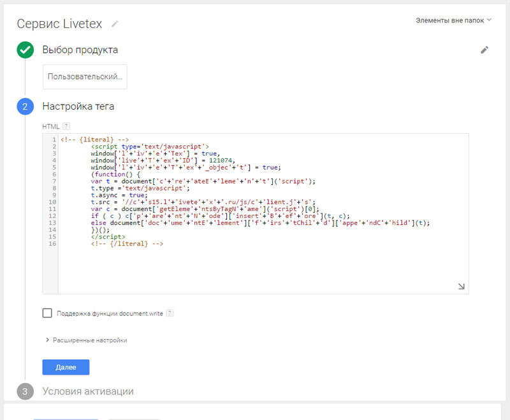Click the line containing t.src assignment
The height and width of the screenshot is (420, 510).
(x=203, y=202)
